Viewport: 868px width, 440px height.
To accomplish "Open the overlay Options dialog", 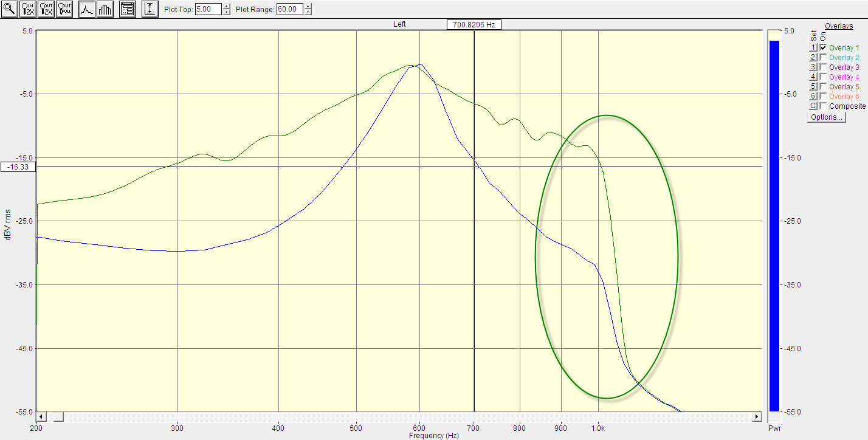I will click(825, 117).
